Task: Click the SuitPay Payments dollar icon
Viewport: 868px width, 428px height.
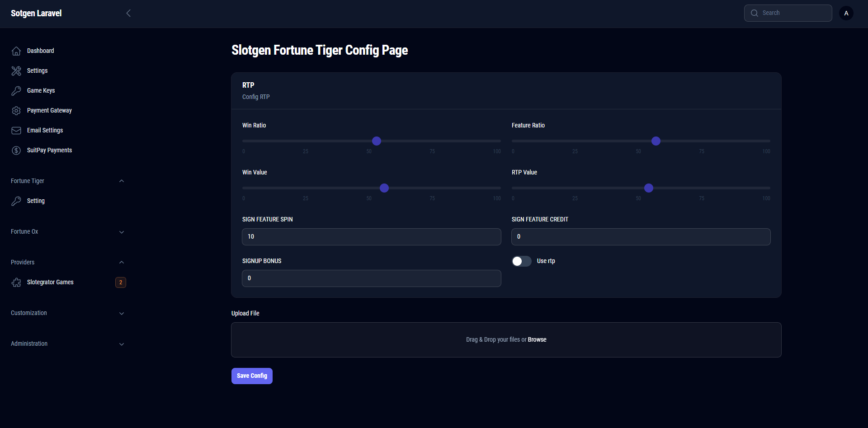Action: point(16,151)
